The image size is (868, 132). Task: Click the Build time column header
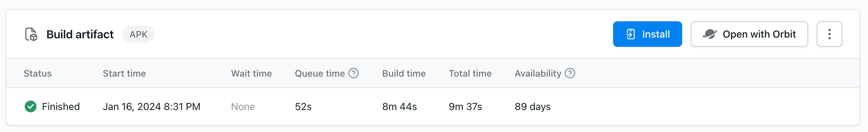click(404, 73)
